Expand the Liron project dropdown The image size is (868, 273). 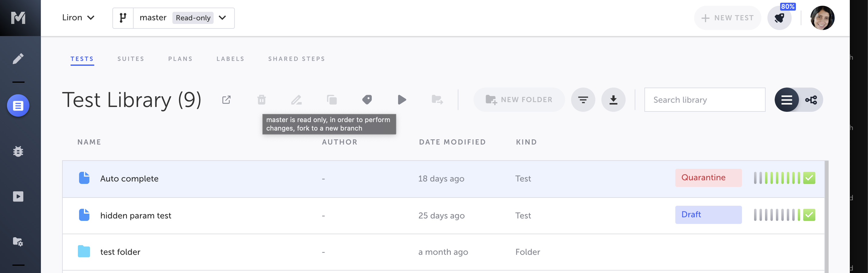click(78, 18)
